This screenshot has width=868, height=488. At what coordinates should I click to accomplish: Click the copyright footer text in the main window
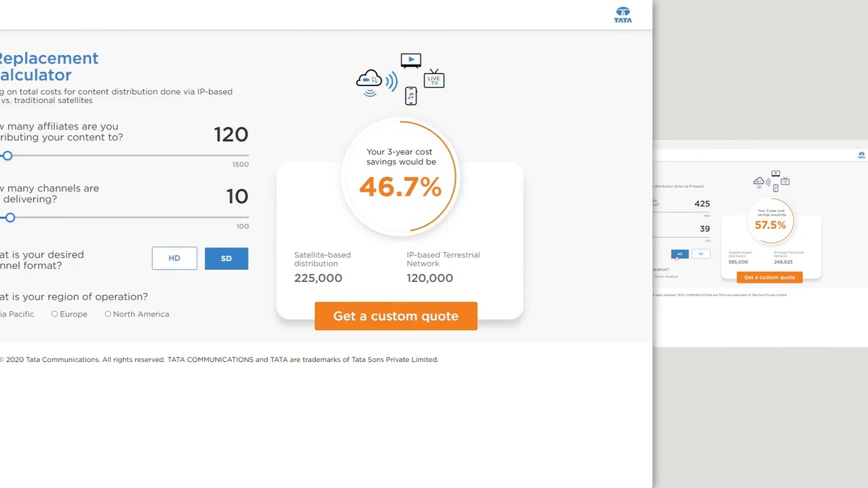pos(219,360)
